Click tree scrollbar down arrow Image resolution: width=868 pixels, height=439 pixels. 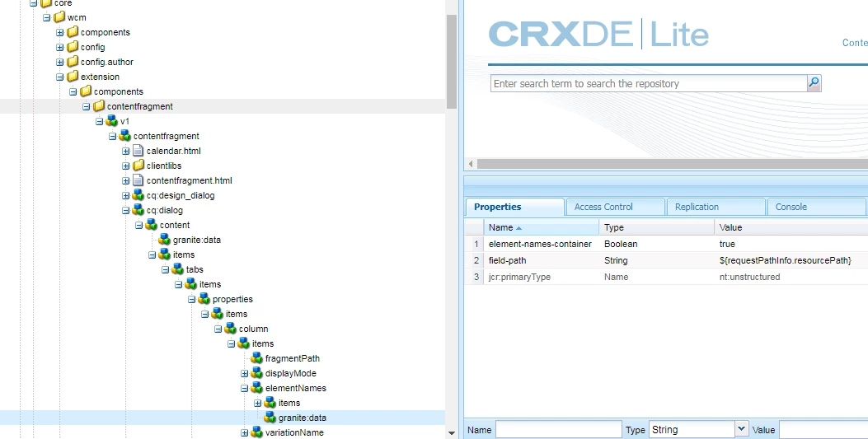(452, 433)
